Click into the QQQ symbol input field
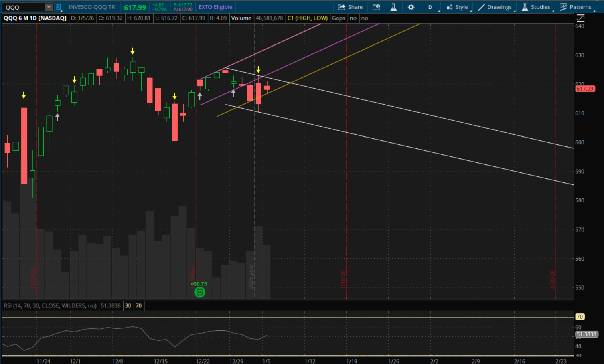The height and width of the screenshot is (364, 604). 23,7
